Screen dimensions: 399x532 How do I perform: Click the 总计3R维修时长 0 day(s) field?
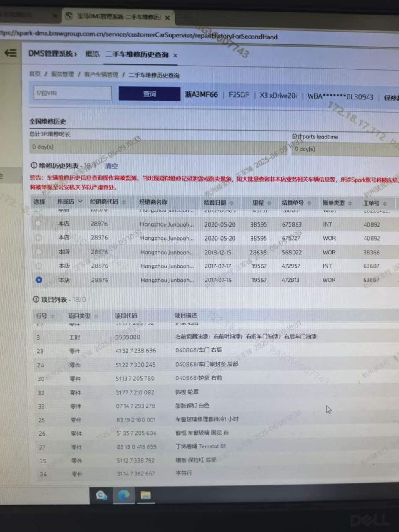158,147
